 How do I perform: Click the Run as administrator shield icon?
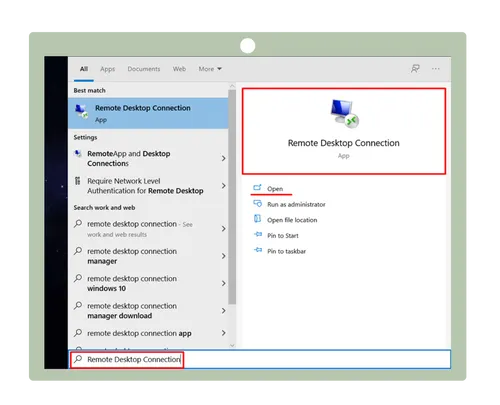pyautogui.click(x=257, y=203)
